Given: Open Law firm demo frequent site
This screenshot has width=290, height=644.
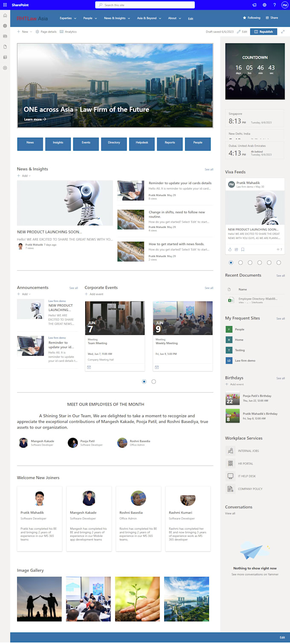Looking at the screenshot, I should tap(241, 361).
